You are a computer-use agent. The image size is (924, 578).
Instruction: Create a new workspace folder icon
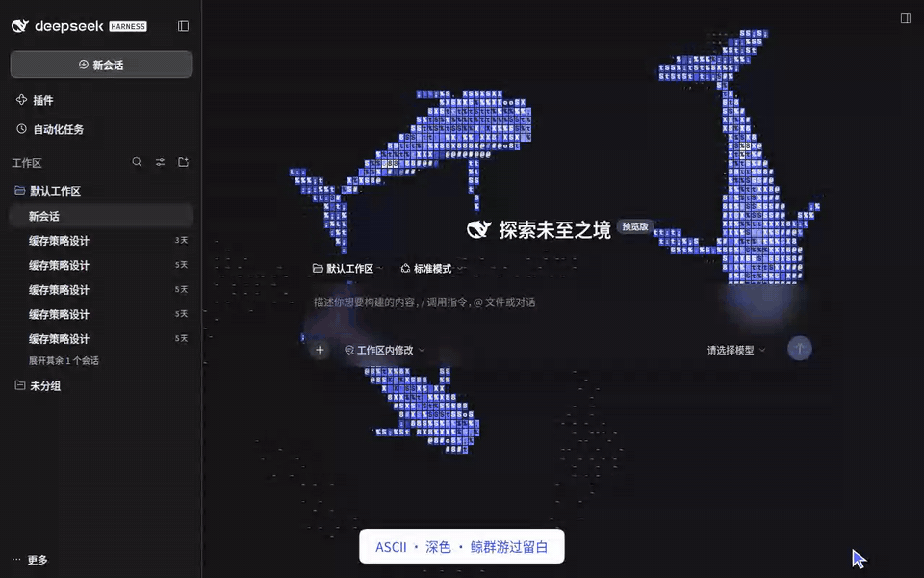183,162
